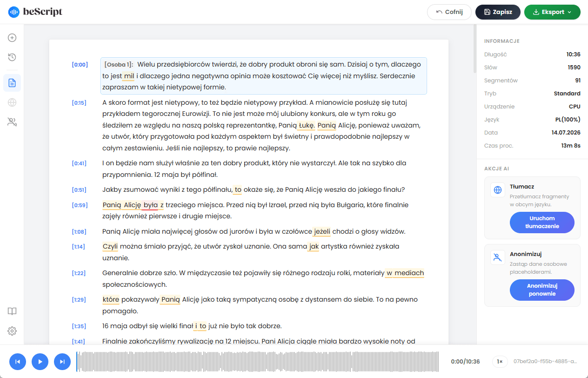
Task: Skip to next segment button
Action: click(x=62, y=361)
